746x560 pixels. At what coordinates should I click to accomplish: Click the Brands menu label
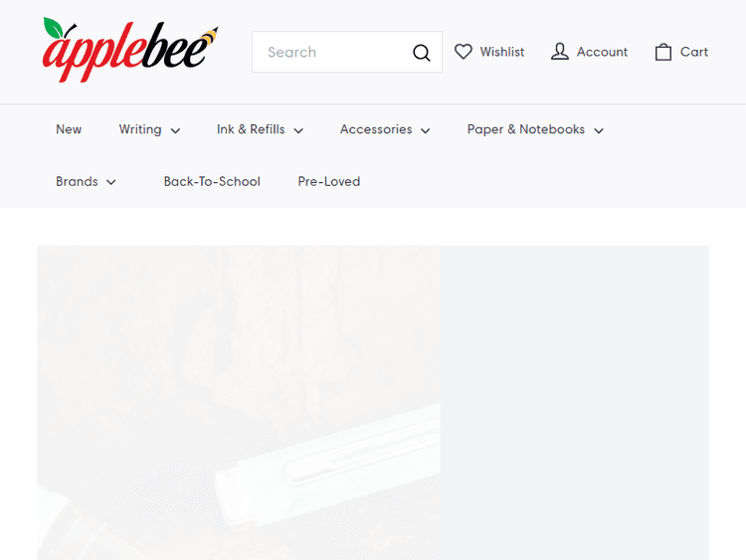[77, 181]
